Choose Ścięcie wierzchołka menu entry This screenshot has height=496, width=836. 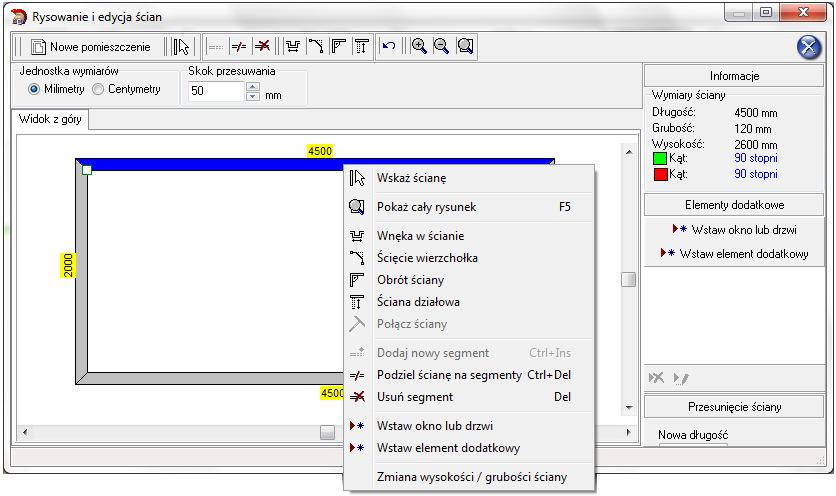469,258
